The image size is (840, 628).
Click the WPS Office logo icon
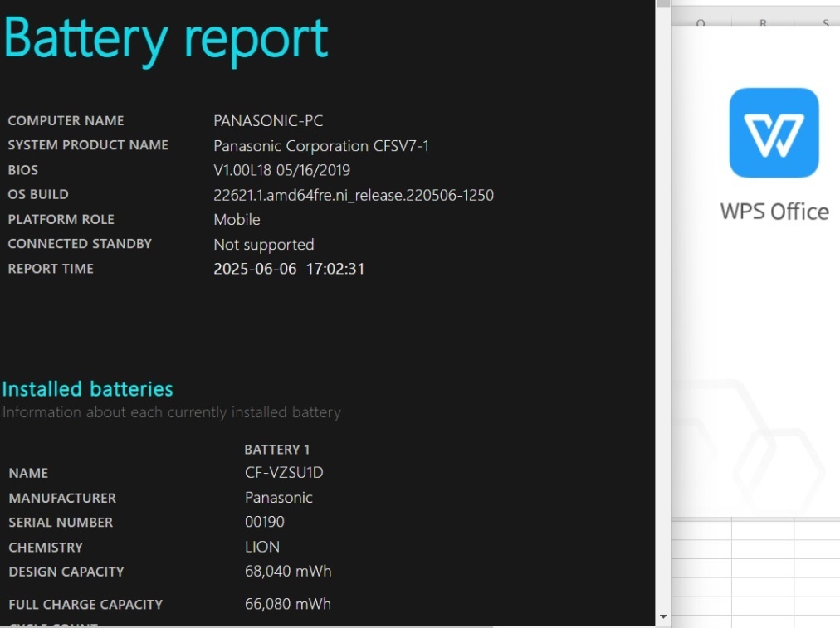tap(774, 133)
